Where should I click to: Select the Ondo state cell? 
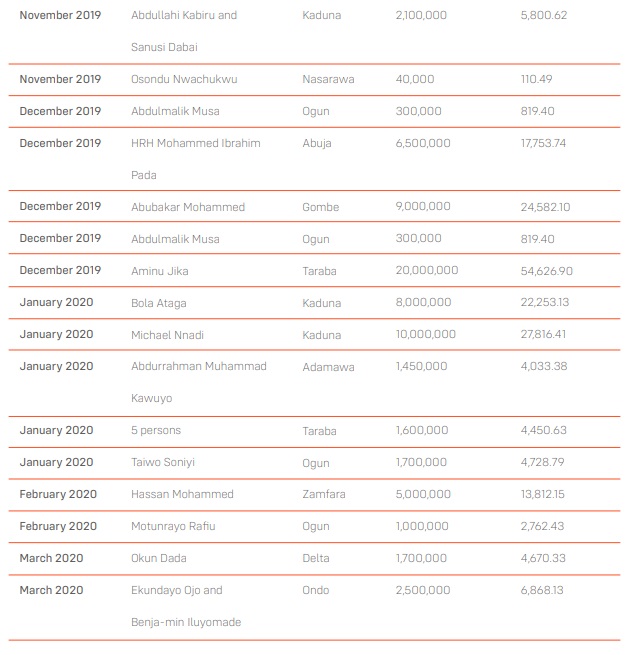tap(315, 590)
